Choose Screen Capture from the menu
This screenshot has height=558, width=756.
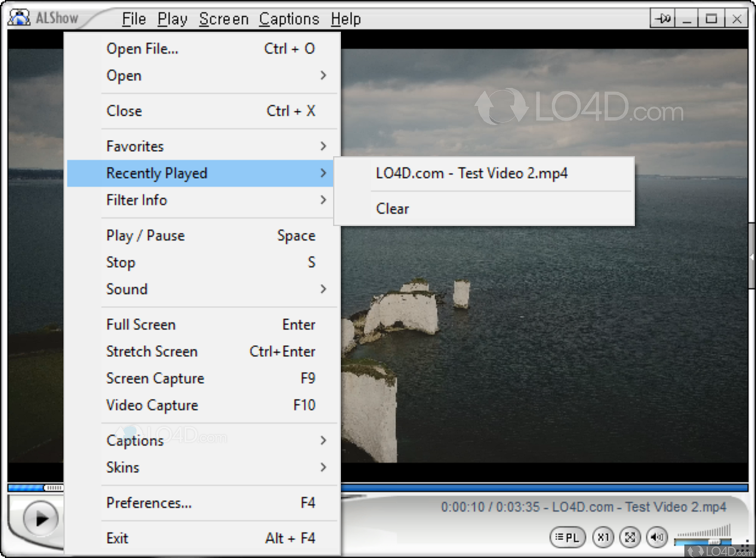coord(202,378)
